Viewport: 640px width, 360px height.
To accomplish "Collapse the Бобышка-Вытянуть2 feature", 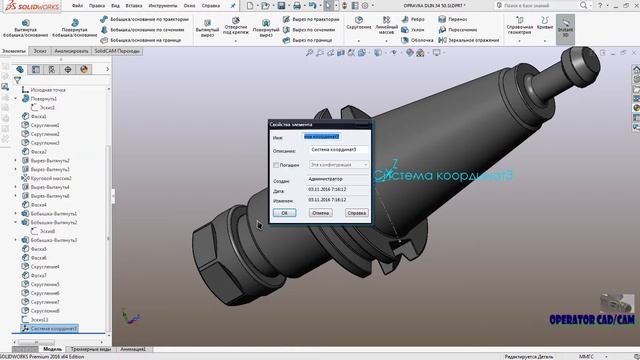I will pyautogui.click(x=16, y=222).
